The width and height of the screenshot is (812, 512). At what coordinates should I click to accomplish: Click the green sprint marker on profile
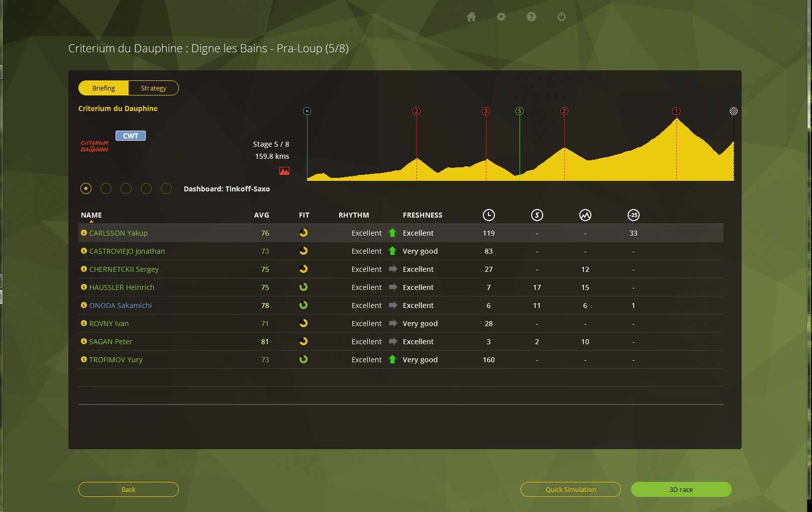(x=520, y=111)
